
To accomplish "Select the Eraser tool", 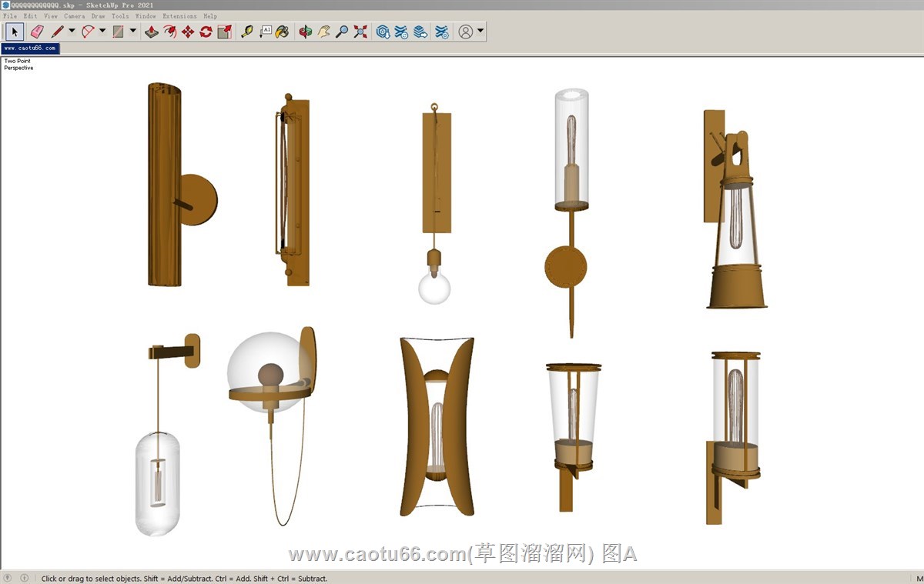I will [x=36, y=32].
